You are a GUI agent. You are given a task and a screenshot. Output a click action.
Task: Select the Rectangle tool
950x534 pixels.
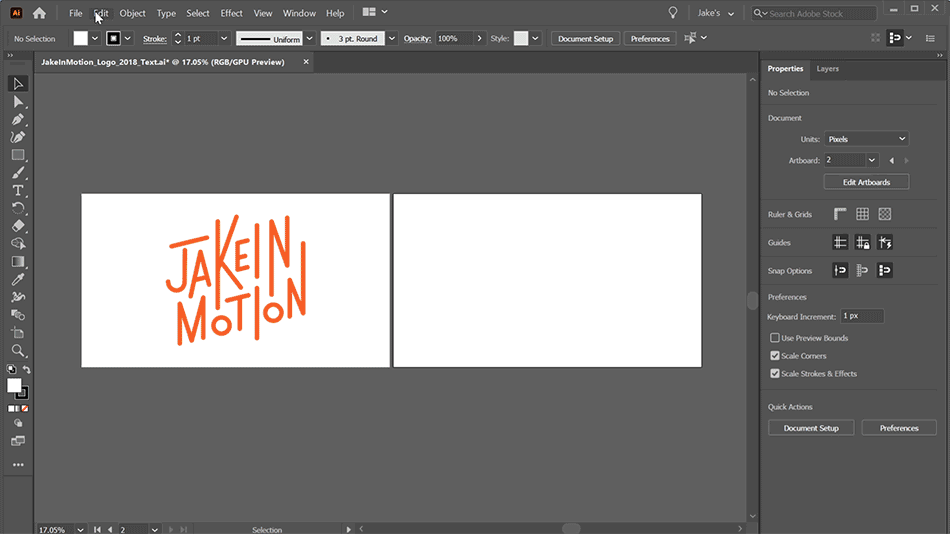18,155
